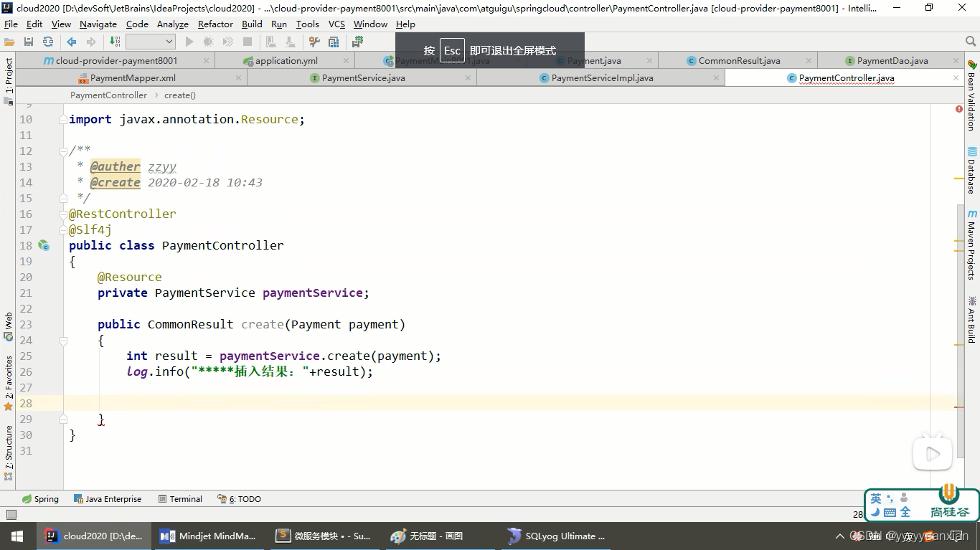980x550 pixels.
Task: Click the fold end marker on line 15
Action: pyautogui.click(x=64, y=199)
